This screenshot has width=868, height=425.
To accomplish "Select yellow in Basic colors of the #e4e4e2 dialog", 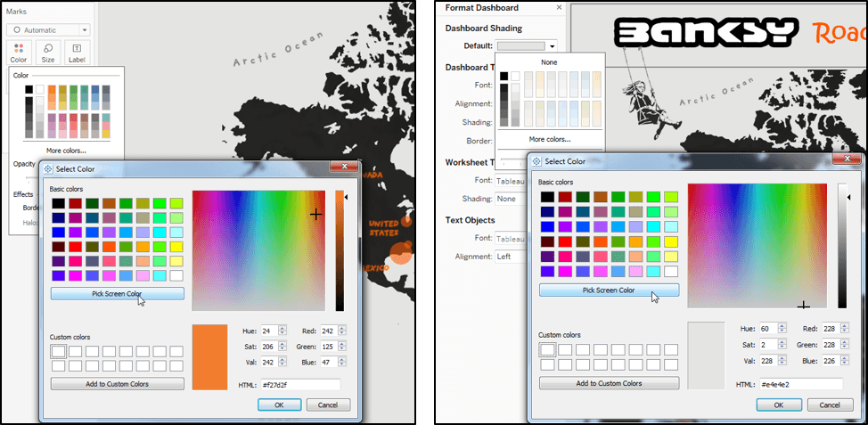I will [x=671, y=241].
